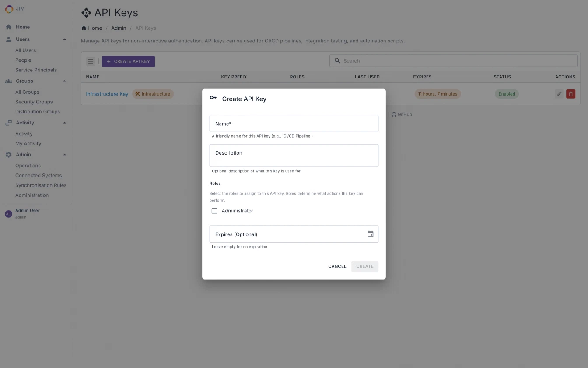Collapse the Groups section in the sidebar
The image size is (588, 368).
pos(64,81)
